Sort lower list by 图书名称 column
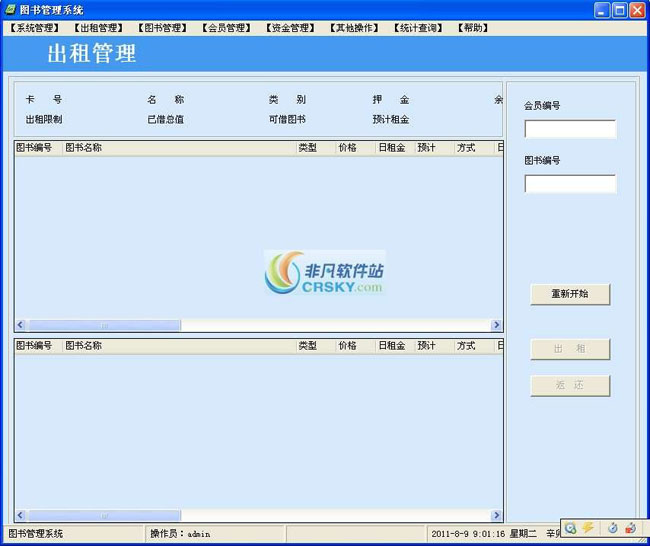The image size is (650, 546). tap(179, 346)
